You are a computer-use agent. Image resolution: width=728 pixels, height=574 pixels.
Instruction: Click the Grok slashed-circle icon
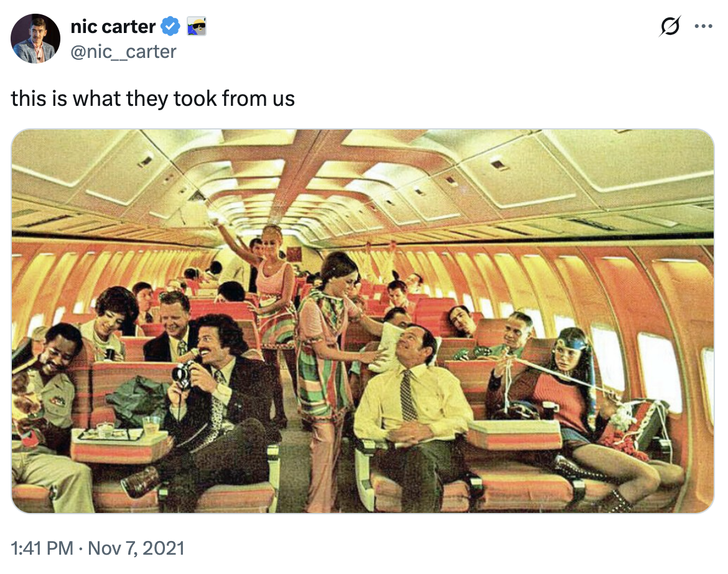[x=670, y=27]
